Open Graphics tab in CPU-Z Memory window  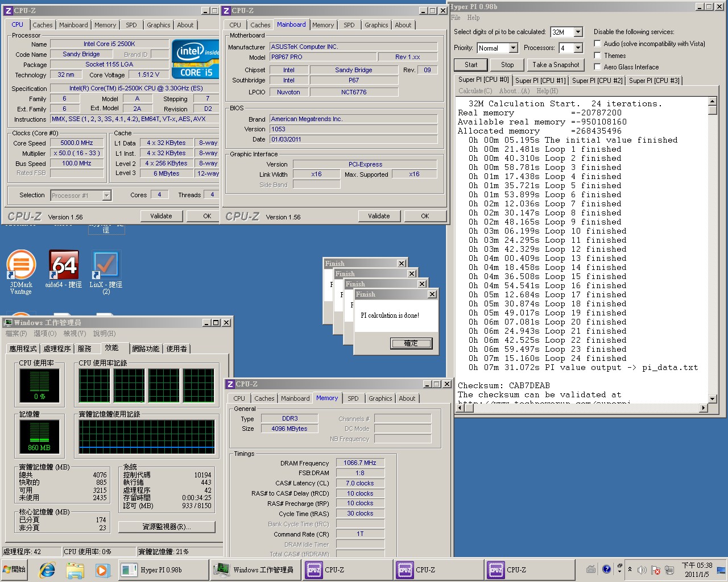[x=380, y=398]
